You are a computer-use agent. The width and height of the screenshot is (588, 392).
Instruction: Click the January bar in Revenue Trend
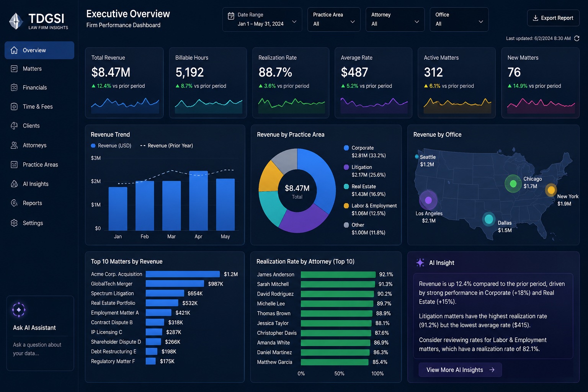click(x=118, y=209)
